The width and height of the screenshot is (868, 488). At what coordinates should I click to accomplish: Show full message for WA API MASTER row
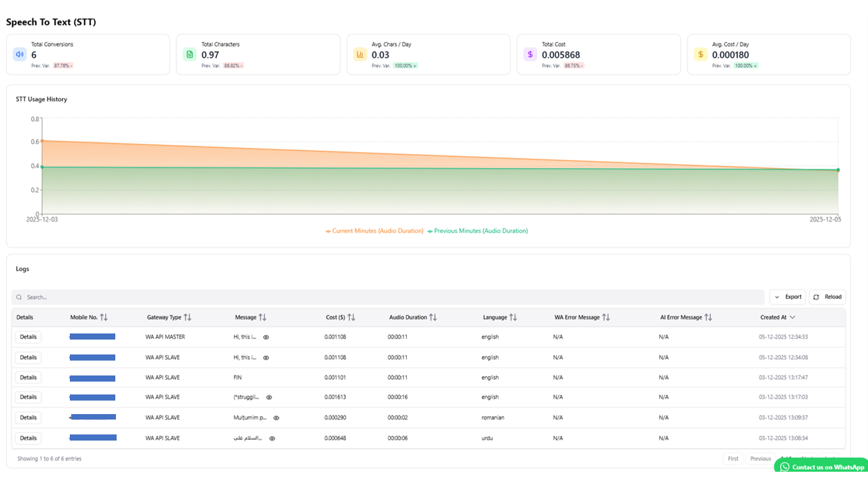[x=266, y=338]
